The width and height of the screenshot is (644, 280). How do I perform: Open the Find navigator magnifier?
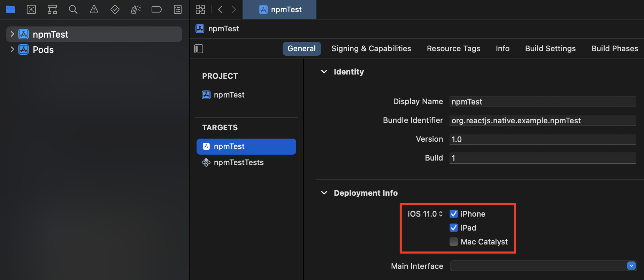73,9
